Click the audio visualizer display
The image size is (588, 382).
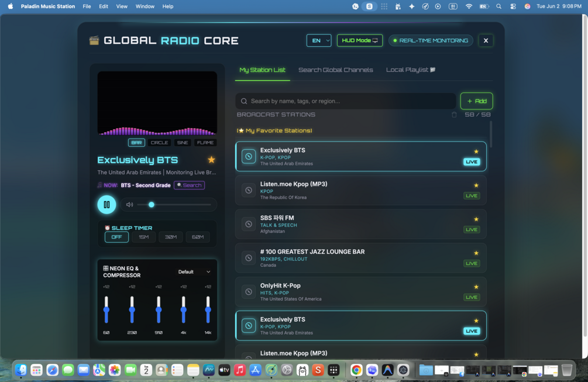click(157, 104)
